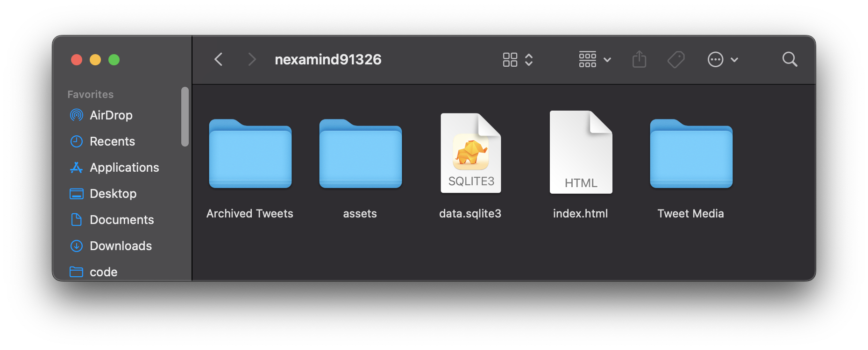Open AirDrop from the sidebar label
The width and height of the screenshot is (868, 350).
pyautogui.click(x=111, y=115)
